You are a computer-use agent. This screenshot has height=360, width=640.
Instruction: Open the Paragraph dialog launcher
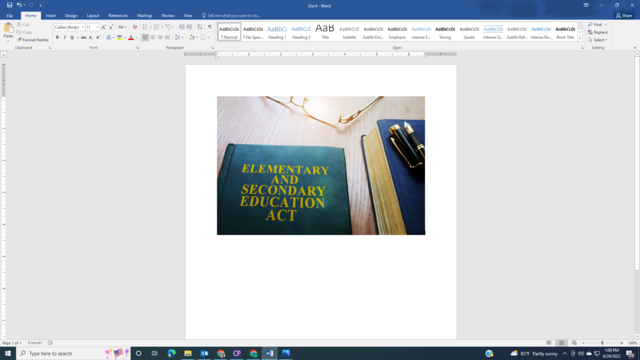click(x=212, y=48)
